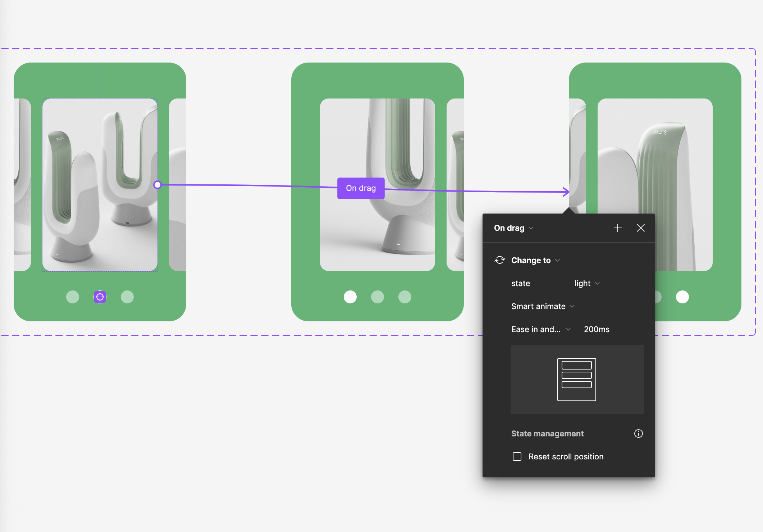The height and width of the screenshot is (532, 763).
Task: Enable Reset scroll position checkbox
Action: (x=517, y=457)
